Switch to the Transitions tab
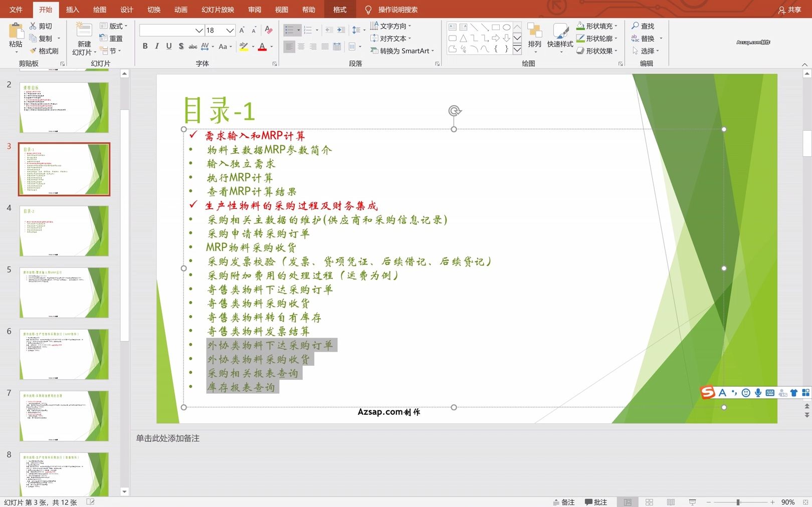 154,10
